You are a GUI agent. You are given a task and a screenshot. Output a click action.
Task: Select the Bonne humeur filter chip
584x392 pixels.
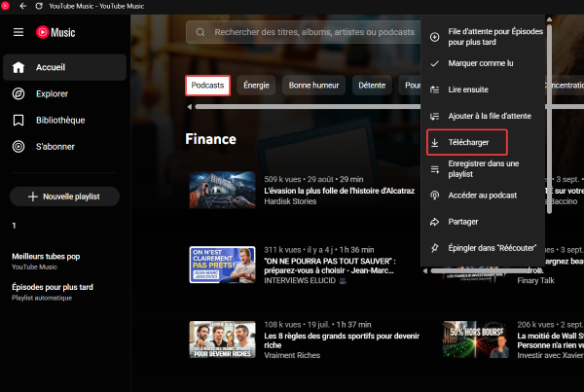(x=314, y=86)
